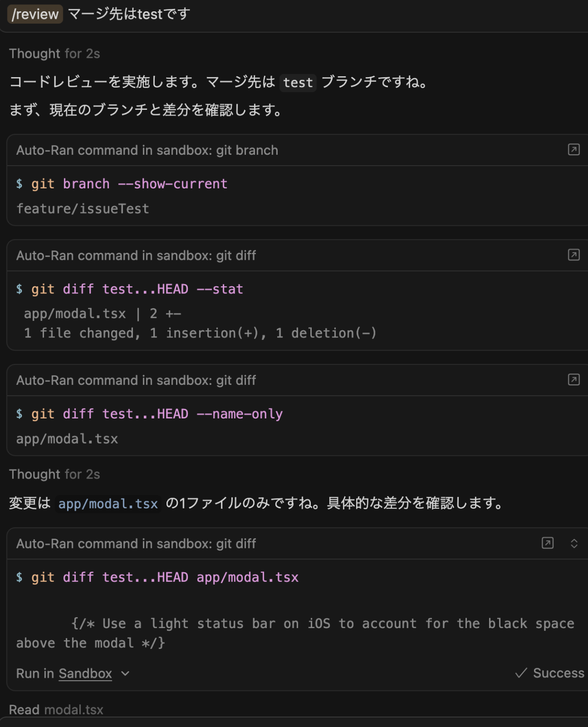Open the git branch command in terminal
The width and height of the screenshot is (588, 727).
click(574, 150)
